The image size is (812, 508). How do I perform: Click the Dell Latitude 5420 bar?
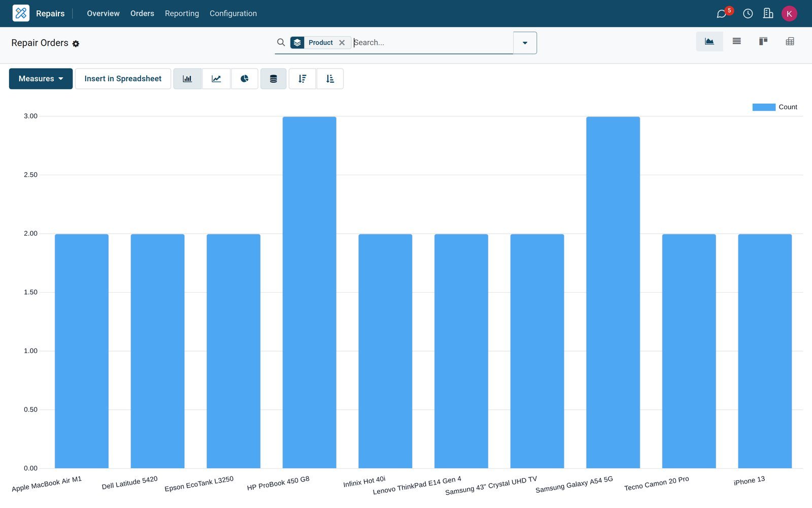pyautogui.click(x=157, y=351)
